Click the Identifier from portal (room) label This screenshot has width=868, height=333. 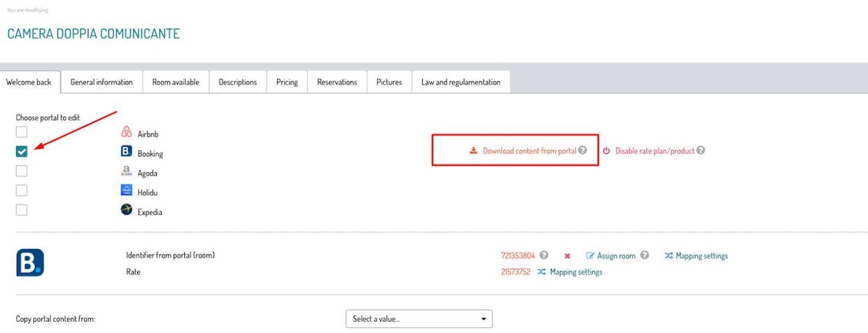(170, 255)
